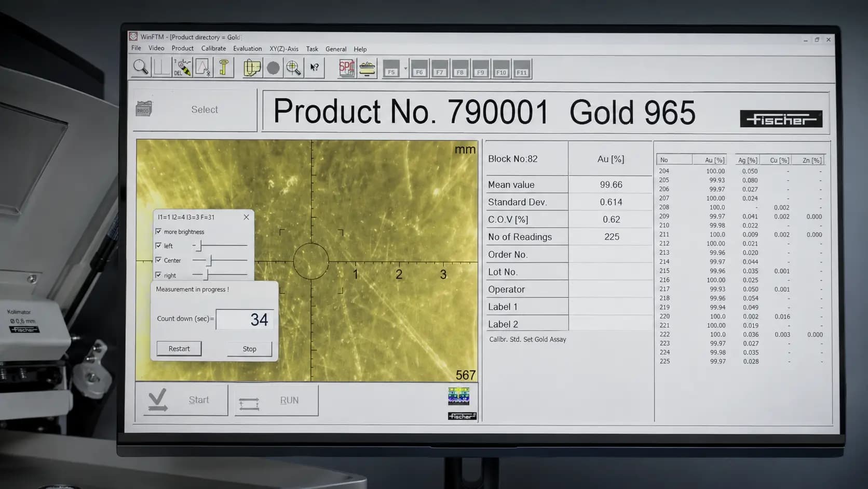Open the Product menu
Viewport: 868px width, 489px height.
(x=183, y=48)
